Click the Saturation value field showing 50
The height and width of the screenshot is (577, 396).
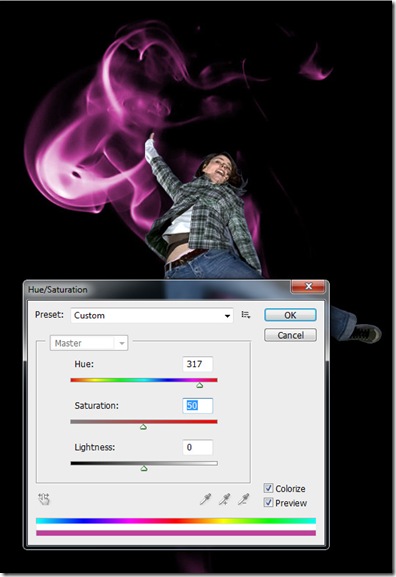click(x=198, y=406)
